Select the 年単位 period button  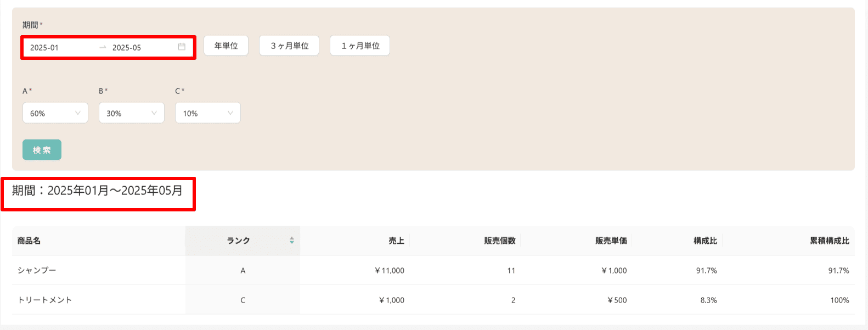pos(226,46)
